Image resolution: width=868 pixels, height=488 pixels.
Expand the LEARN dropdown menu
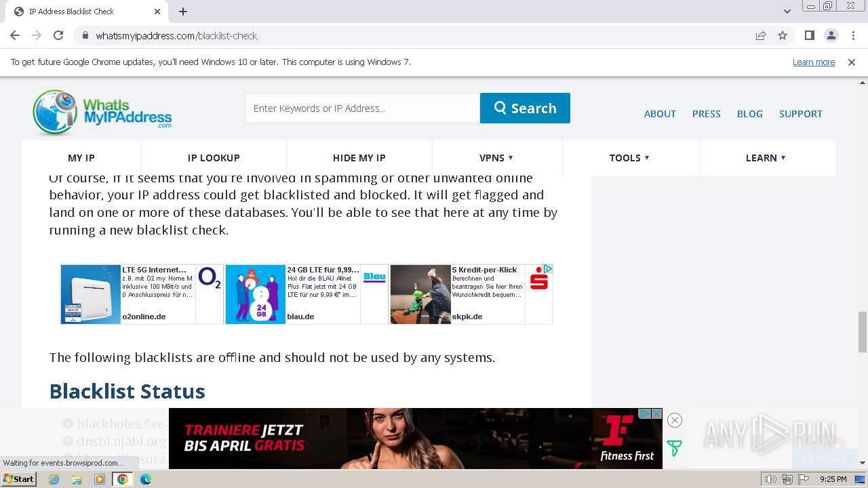click(766, 158)
